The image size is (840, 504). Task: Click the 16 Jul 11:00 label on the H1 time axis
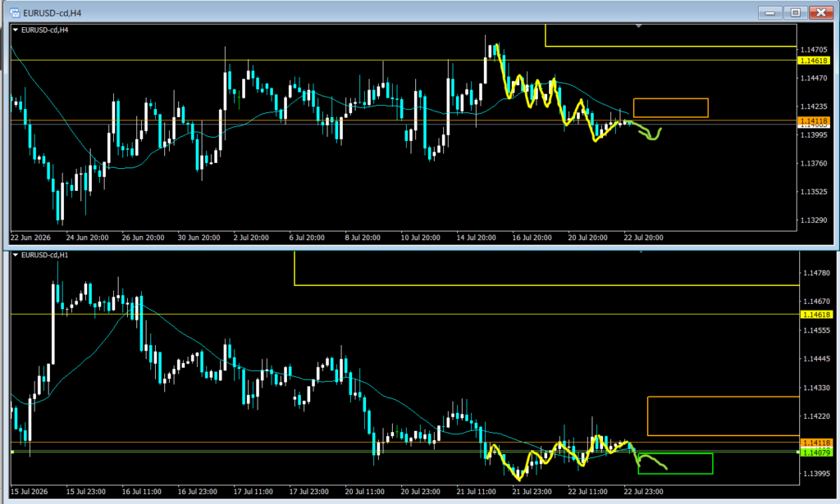(x=141, y=491)
